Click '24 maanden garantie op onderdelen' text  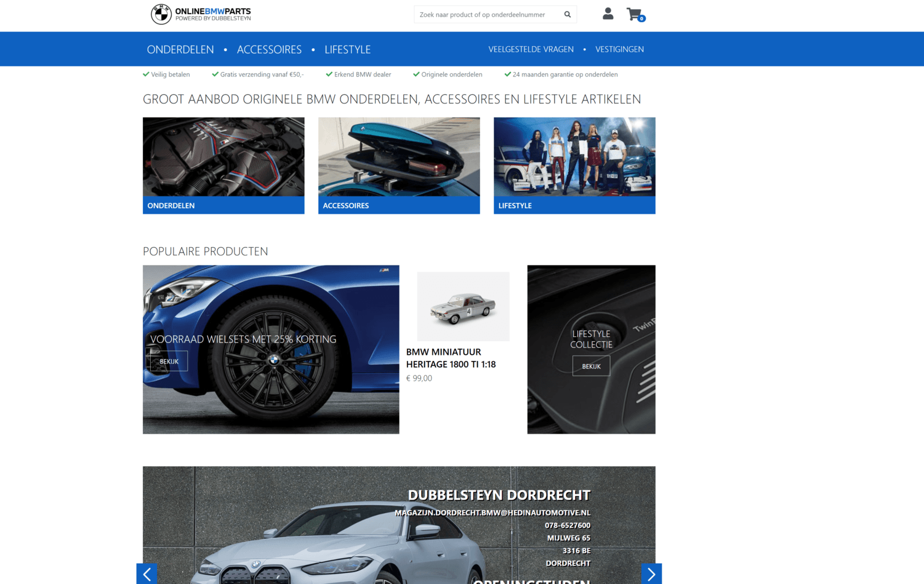click(565, 75)
